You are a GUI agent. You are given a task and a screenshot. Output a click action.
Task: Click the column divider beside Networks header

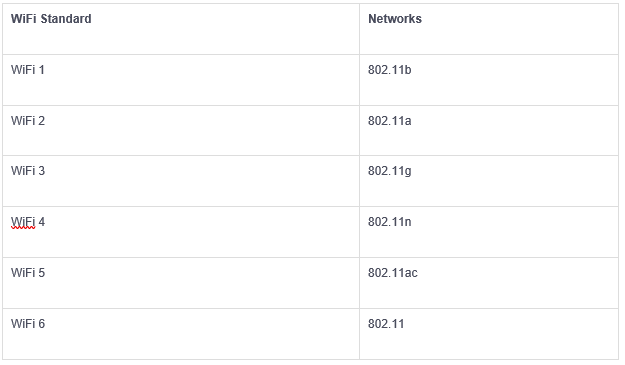click(x=360, y=29)
